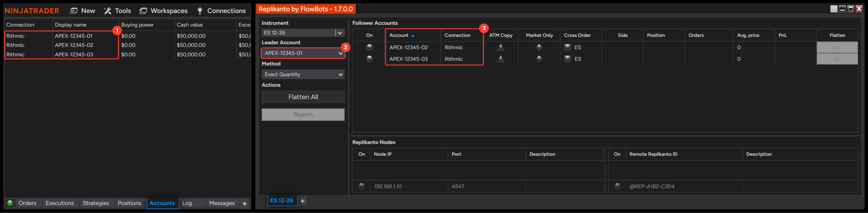Switch to the Executions tab
Viewport: 868px width, 213px height.
60,203
